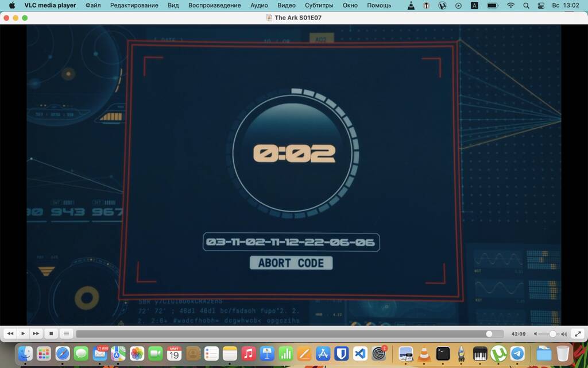588x368 pixels.
Task: Open the VLC media player app menu
Action: (x=51, y=5)
